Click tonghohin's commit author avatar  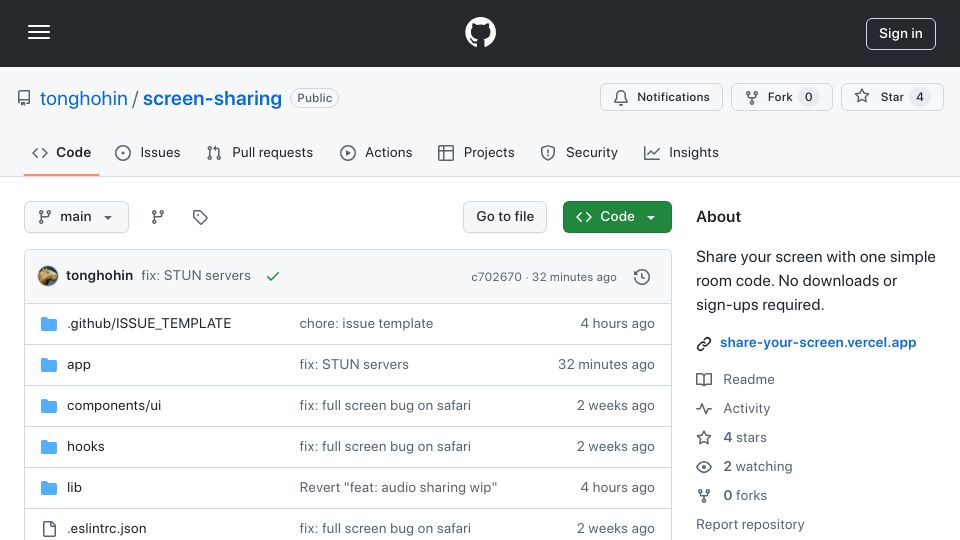[48, 276]
